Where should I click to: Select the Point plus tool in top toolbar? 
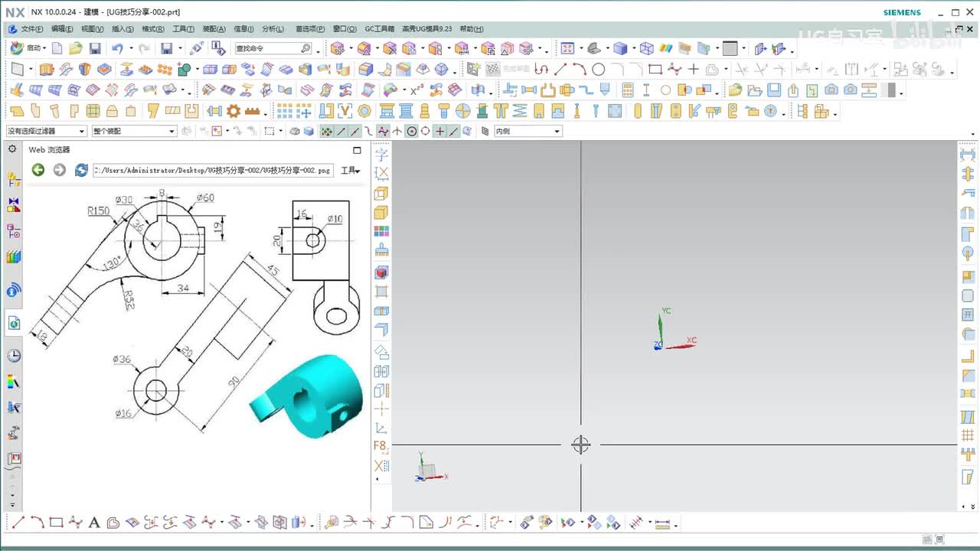pos(694,69)
